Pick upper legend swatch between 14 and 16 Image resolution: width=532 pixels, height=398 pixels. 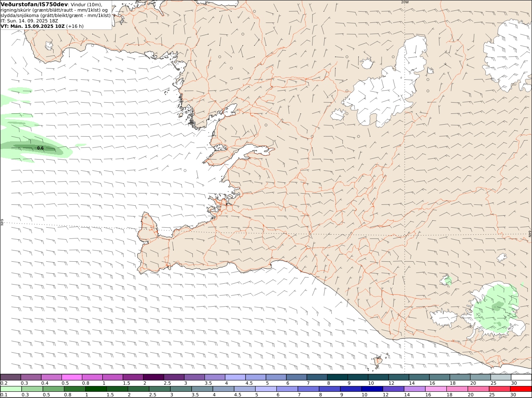pyautogui.click(x=419, y=377)
